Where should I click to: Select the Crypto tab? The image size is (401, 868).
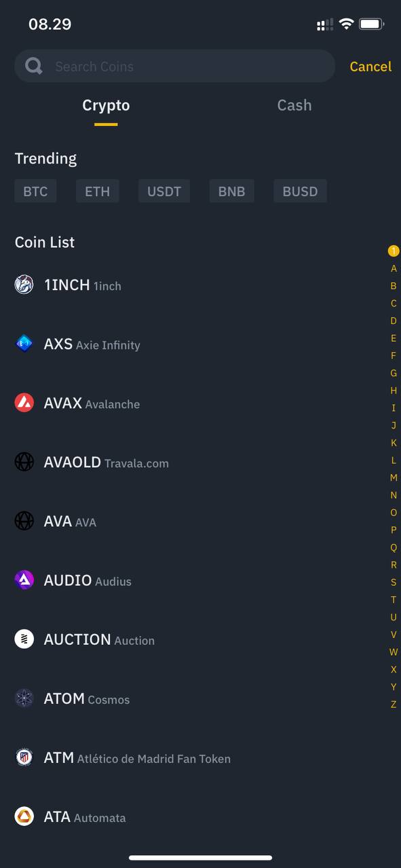click(x=106, y=105)
